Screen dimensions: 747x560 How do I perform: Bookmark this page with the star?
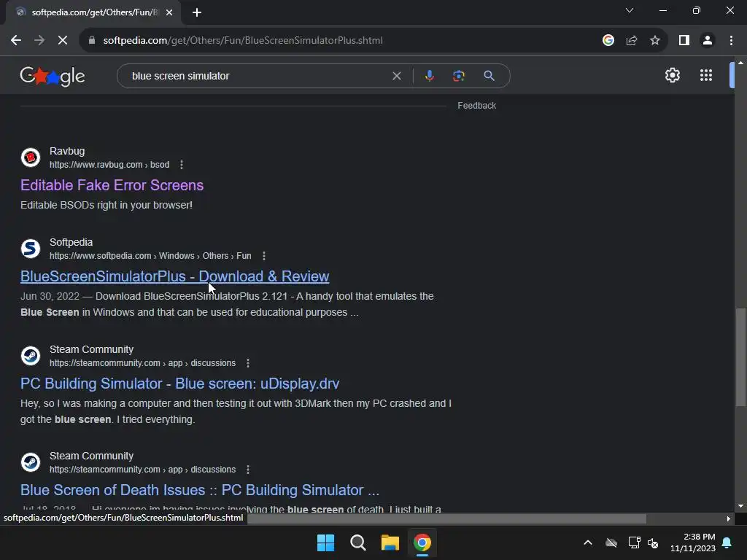coord(655,41)
